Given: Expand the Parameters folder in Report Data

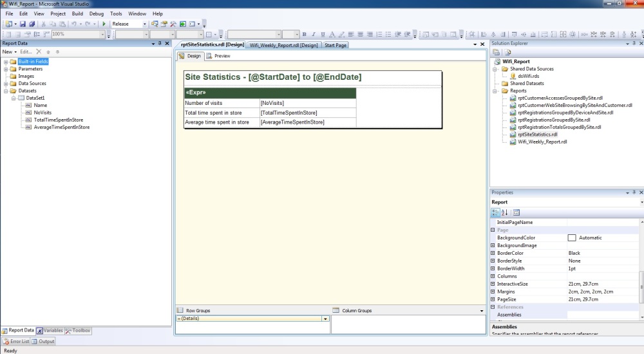Looking at the screenshot, I should click(6, 69).
